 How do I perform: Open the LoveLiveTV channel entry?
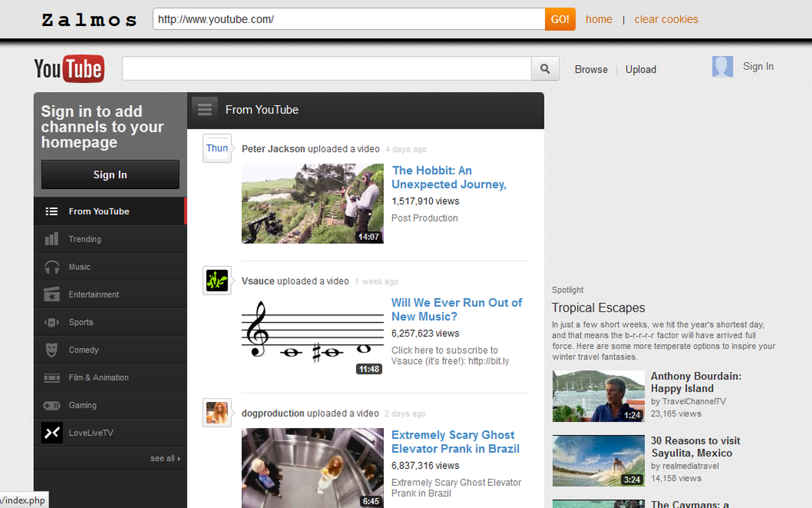pos(110,433)
